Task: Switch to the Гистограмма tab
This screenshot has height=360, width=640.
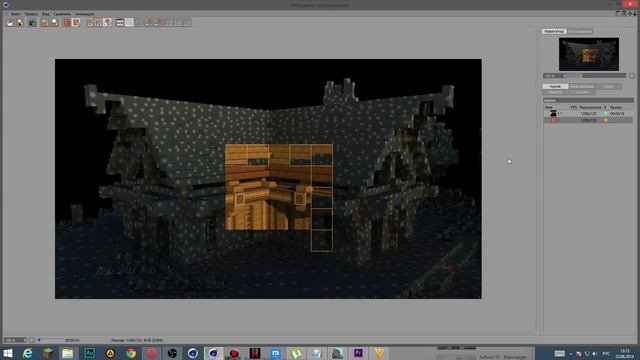Action: (580, 31)
